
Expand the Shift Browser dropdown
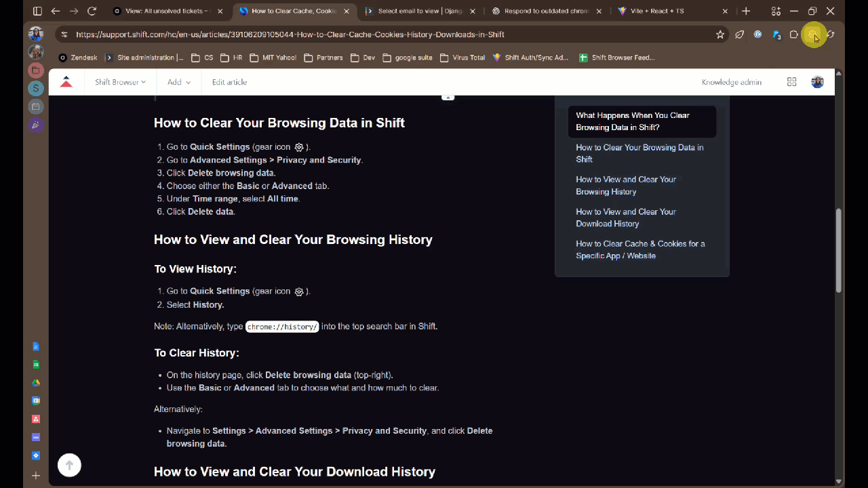(120, 81)
